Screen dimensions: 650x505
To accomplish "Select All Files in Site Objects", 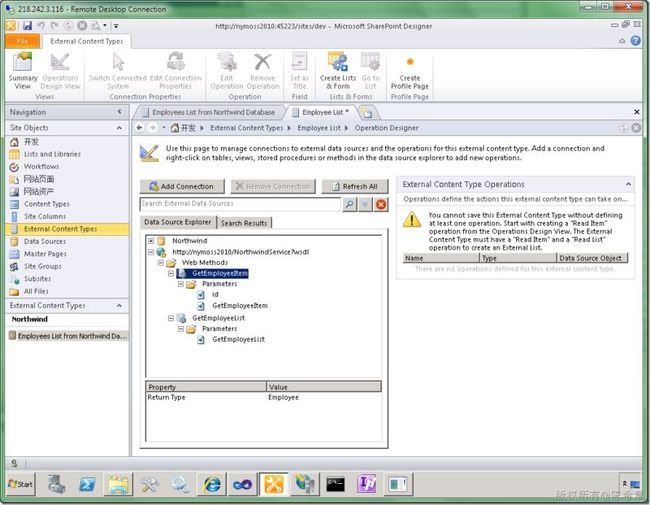I will [x=36, y=291].
